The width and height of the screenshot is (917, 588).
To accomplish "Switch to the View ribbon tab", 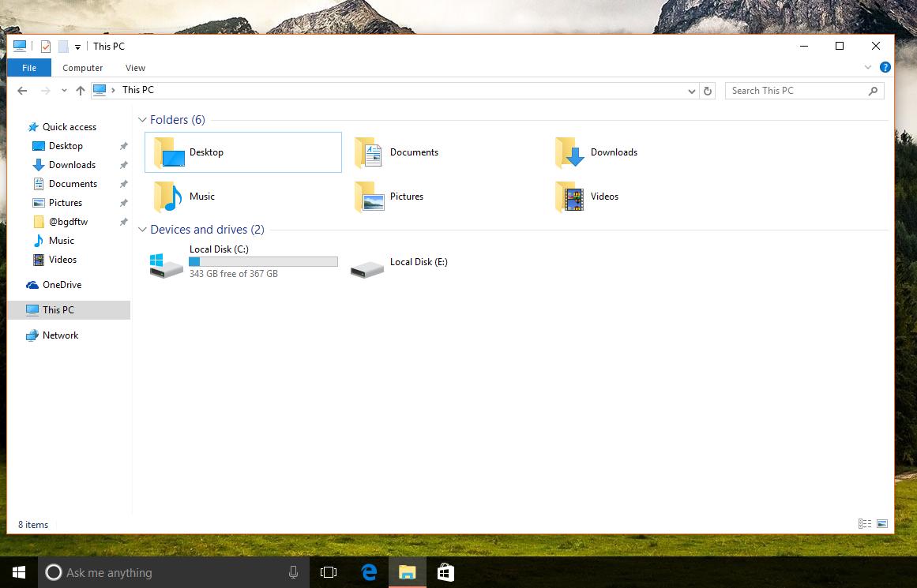I will point(134,68).
